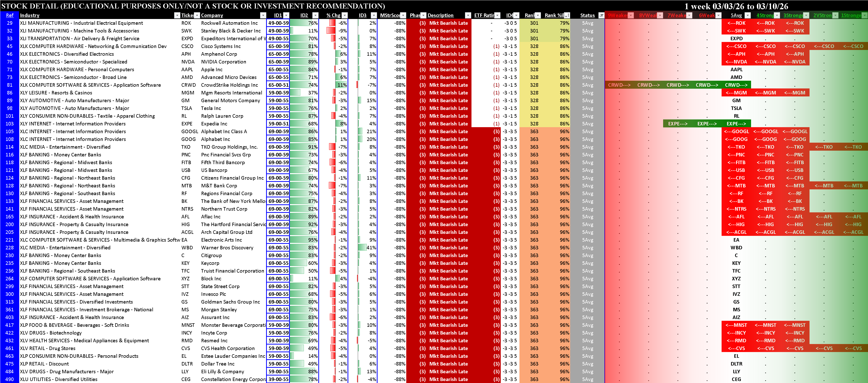Open the % Chg filter dropdown
The width and height of the screenshot is (868, 383).
(x=344, y=15)
